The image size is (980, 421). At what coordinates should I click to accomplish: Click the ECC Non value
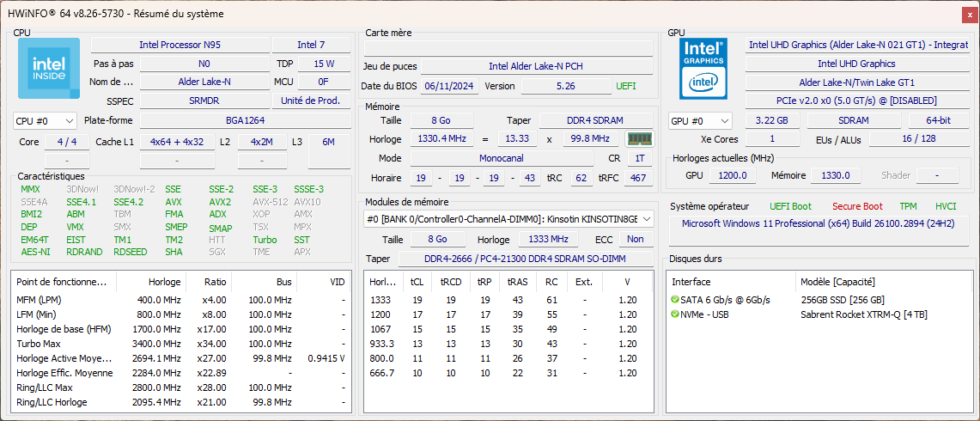coord(636,239)
